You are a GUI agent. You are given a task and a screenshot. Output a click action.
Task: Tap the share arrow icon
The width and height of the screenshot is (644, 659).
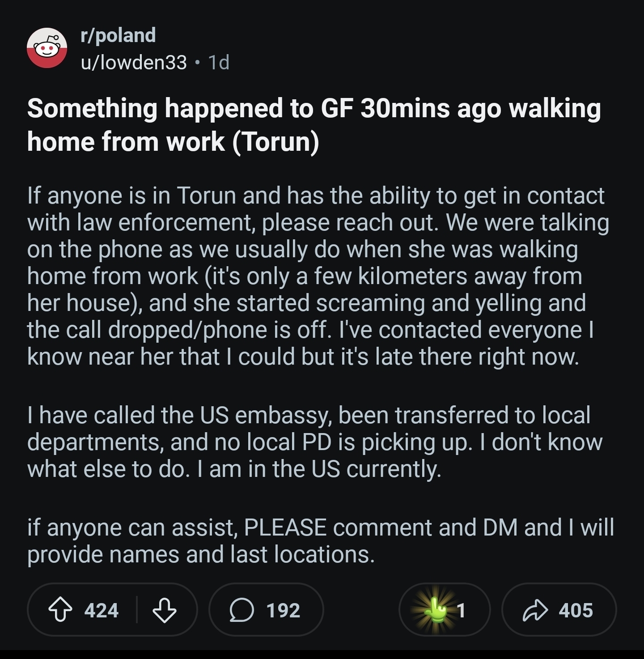coord(535,610)
